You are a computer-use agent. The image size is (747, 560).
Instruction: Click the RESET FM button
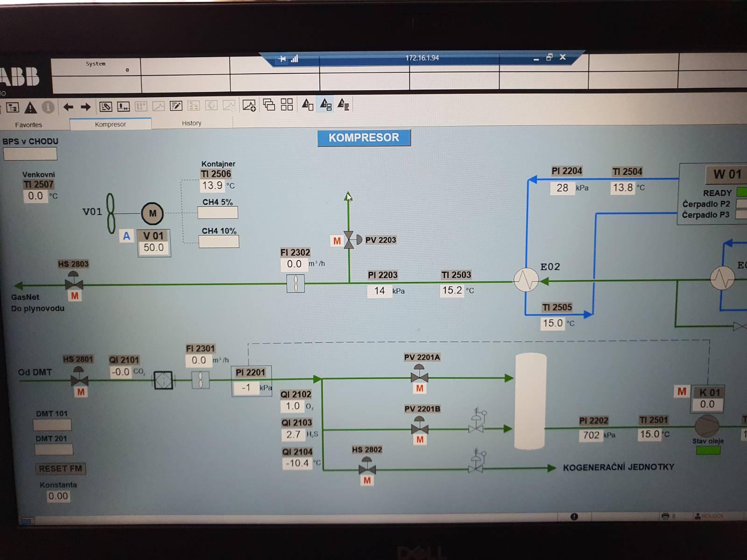[x=60, y=469]
